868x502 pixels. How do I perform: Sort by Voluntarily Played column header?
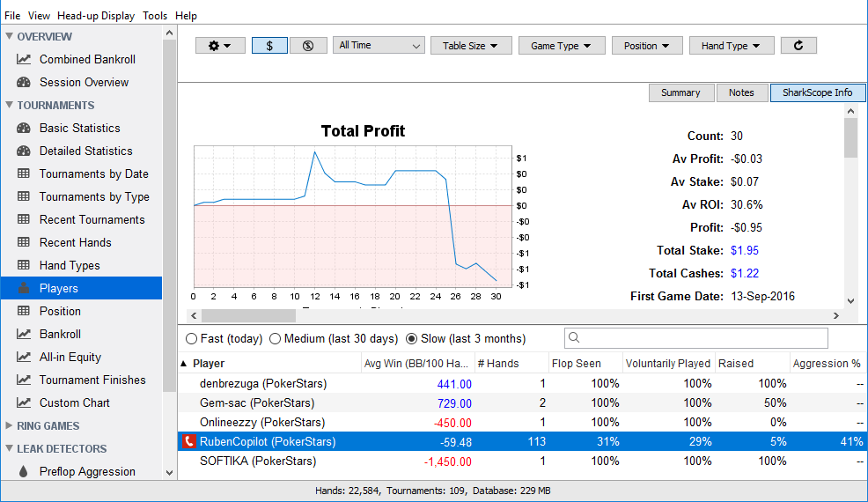[x=669, y=364]
